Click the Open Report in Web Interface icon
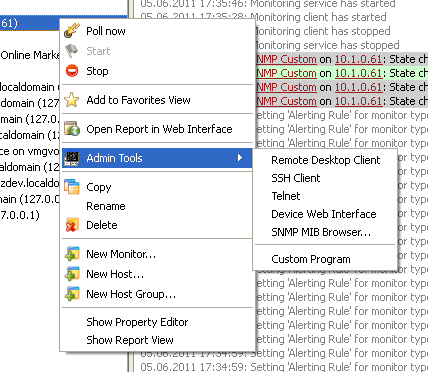 (72, 129)
